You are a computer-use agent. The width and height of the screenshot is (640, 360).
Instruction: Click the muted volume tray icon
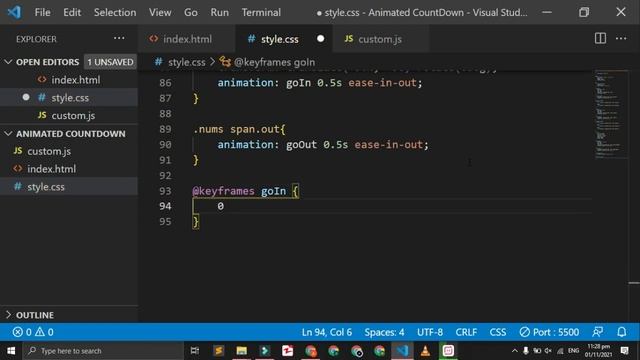point(548,351)
